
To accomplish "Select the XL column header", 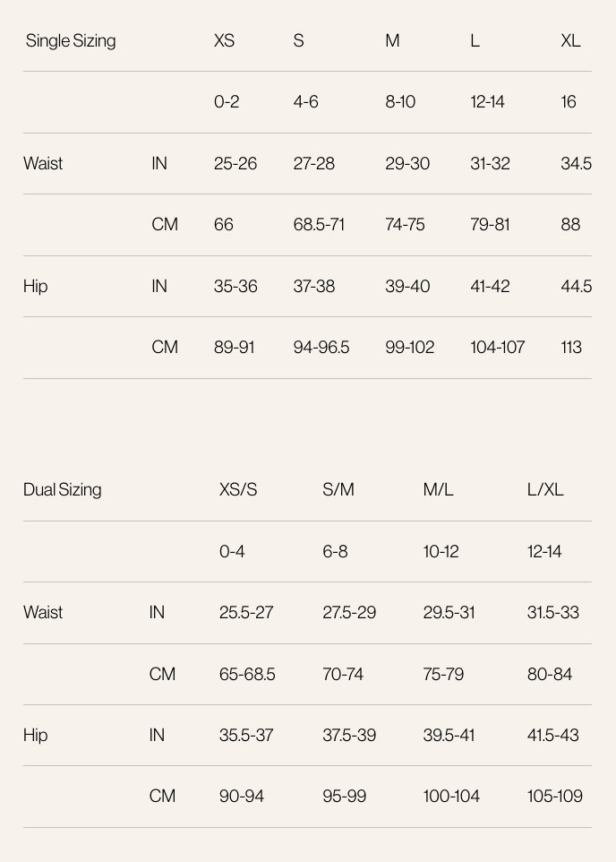I will (570, 40).
